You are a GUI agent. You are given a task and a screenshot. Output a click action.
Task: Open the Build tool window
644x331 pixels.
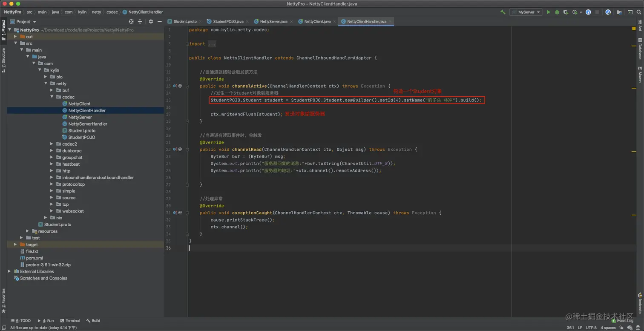[x=93, y=321]
